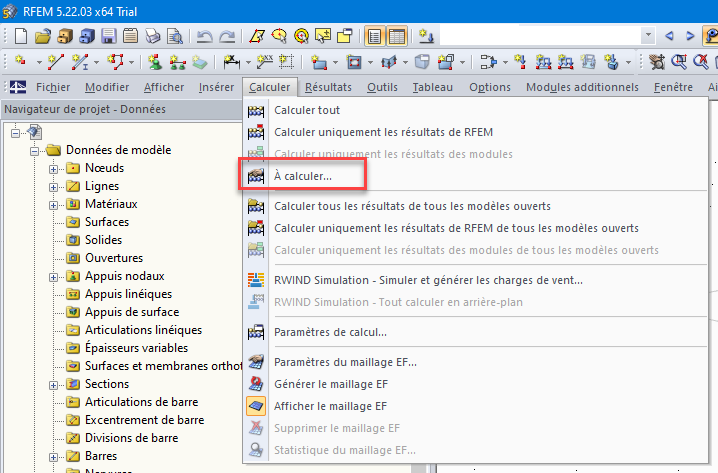
Task: Redo the last action
Action: coord(227,36)
